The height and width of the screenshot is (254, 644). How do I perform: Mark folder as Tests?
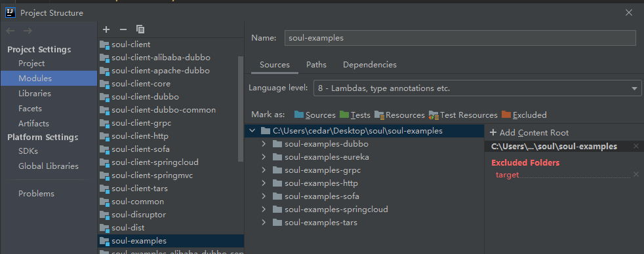355,115
